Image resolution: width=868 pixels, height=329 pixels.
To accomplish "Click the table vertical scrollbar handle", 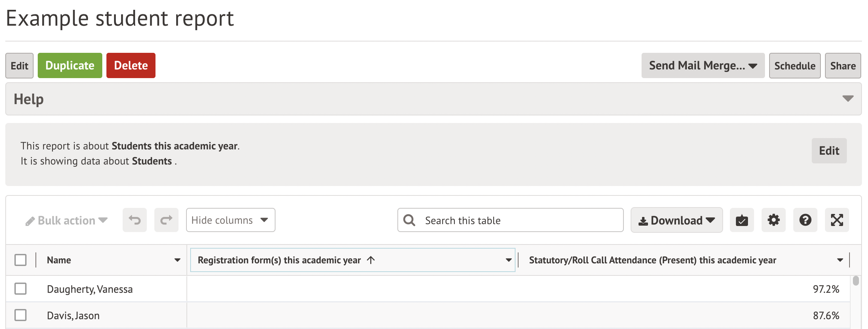I will click(856, 281).
